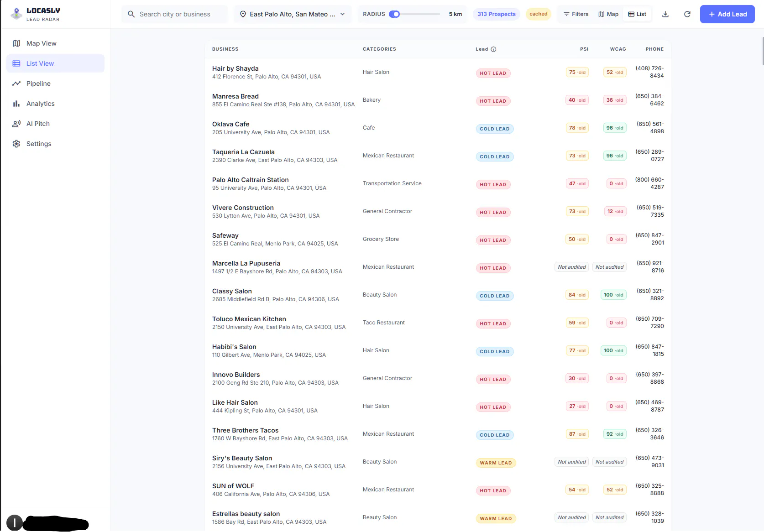Select Taqueria La Cazuela business name
Screen dimensions: 764x532
pos(243,152)
